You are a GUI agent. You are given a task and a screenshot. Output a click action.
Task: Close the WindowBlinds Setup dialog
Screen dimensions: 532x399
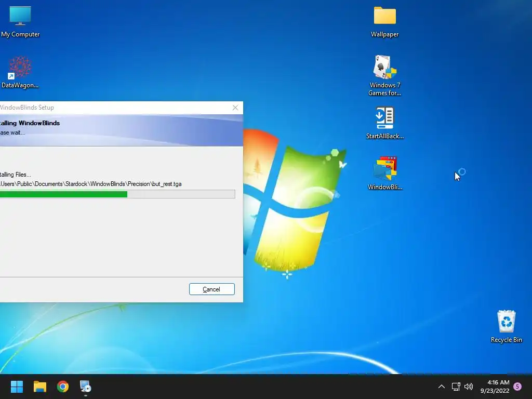235,108
